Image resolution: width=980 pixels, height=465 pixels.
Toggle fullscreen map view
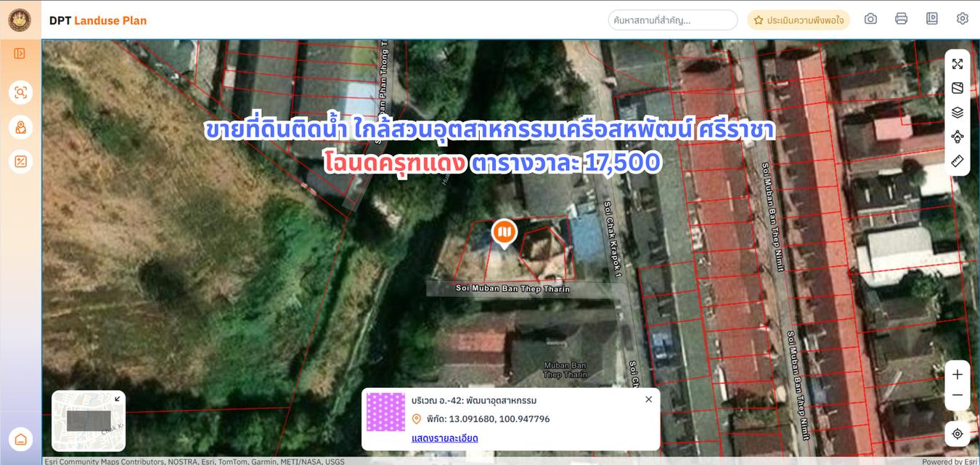957,63
